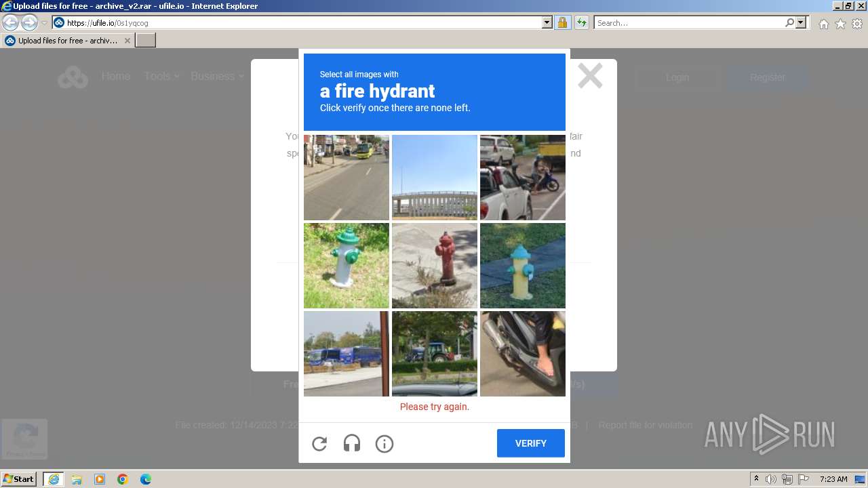Click the VERIFY button
868x488 pixels.
(531, 443)
